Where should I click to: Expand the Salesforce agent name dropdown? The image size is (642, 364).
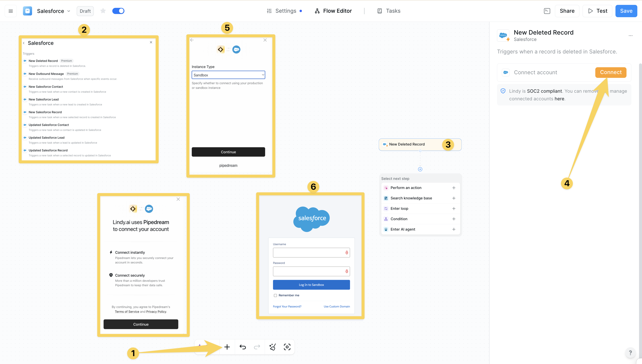(x=69, y=11)
